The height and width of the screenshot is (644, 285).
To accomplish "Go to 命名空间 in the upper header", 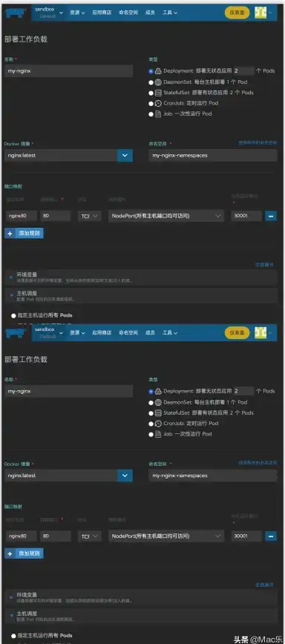I will click(x=128, y=13).
